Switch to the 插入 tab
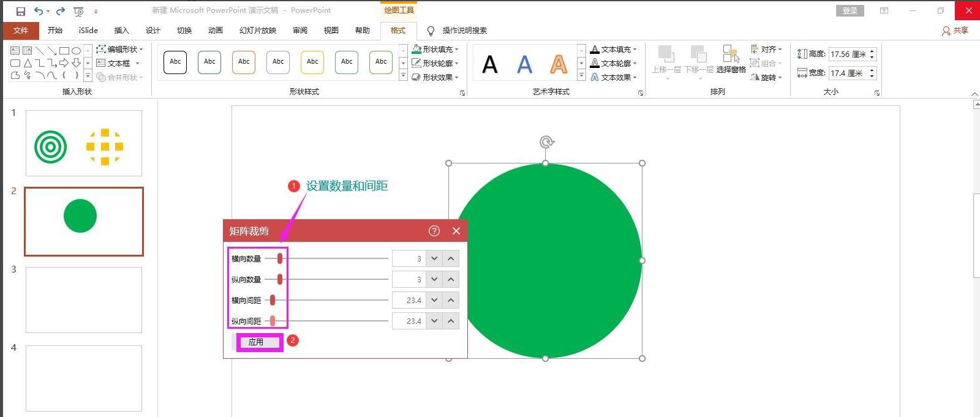The width and height of the screenshot is (980, 417). tap(122, 31)
